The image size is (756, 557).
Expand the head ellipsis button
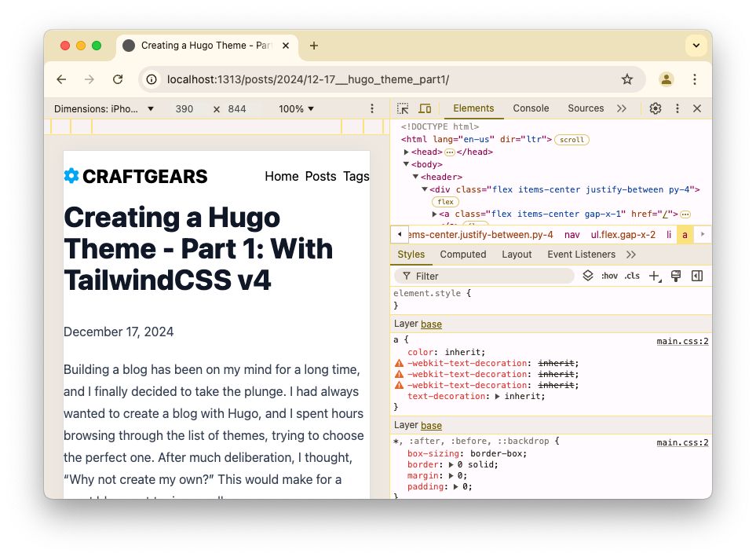click(449, 152)
